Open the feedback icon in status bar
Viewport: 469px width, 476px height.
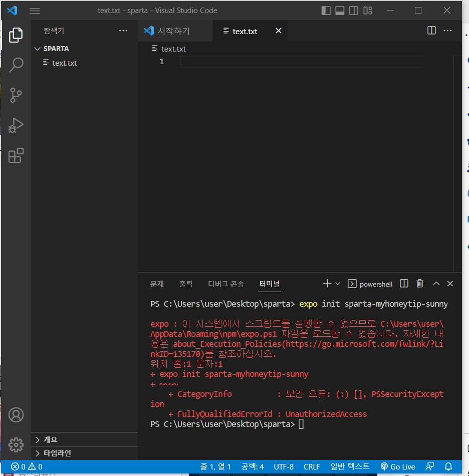click(430, 466)
